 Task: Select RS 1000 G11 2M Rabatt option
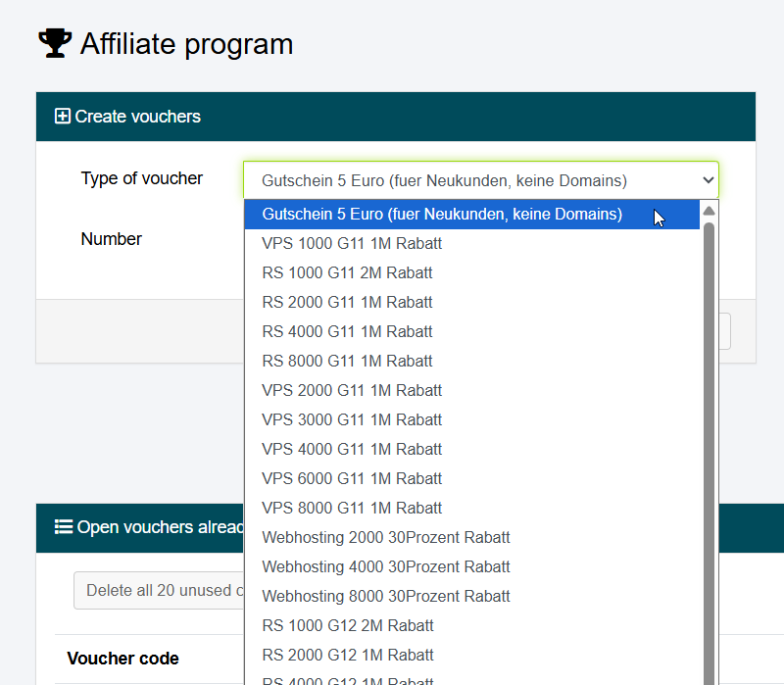point(347,272)
